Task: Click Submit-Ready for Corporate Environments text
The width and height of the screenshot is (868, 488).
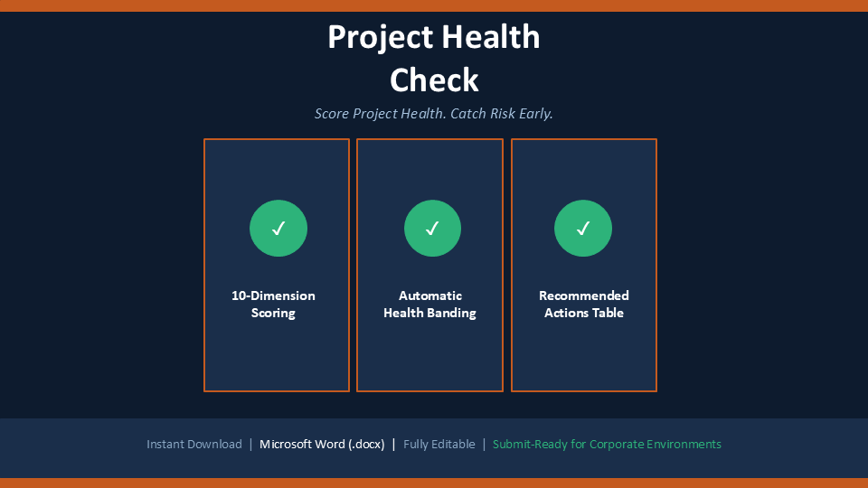Action: (x=607, y=445)
